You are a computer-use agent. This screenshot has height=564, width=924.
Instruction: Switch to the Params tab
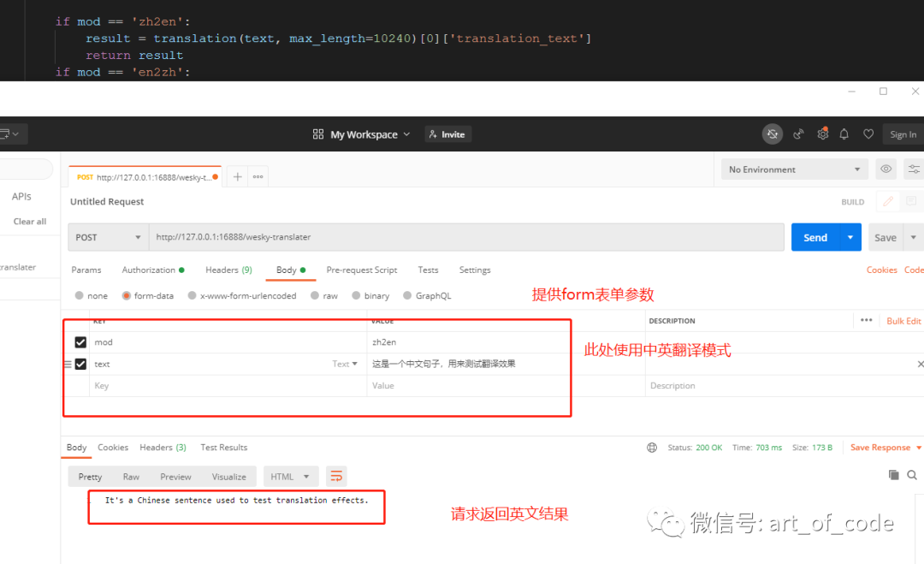[x=86, y=270]
